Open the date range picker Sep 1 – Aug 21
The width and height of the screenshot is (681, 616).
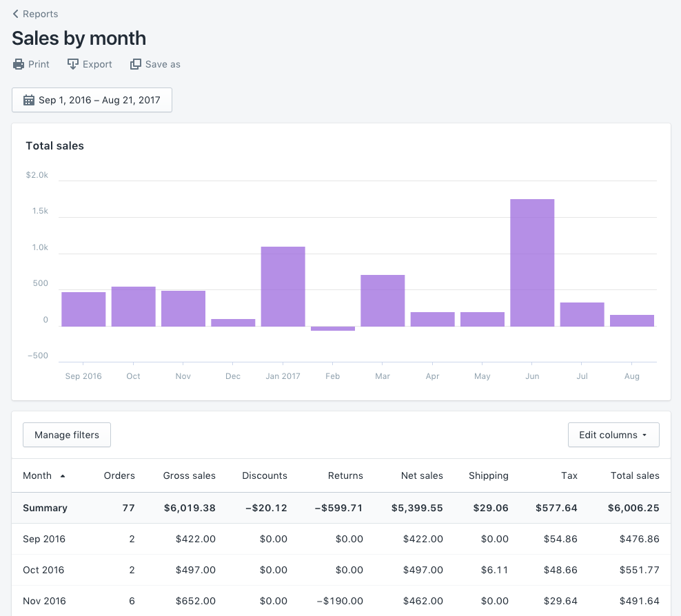[92, 99]
